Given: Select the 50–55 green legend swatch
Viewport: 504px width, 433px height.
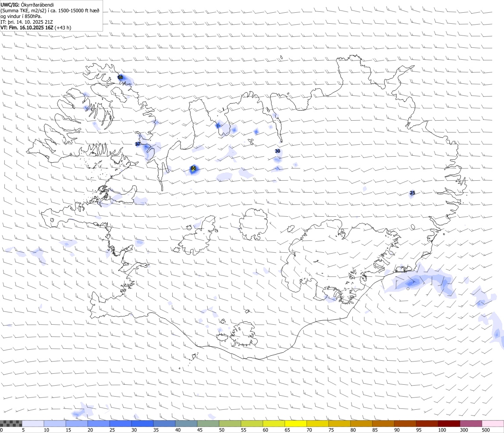Looking at the screenshot, I should click(x=230, y=423).
